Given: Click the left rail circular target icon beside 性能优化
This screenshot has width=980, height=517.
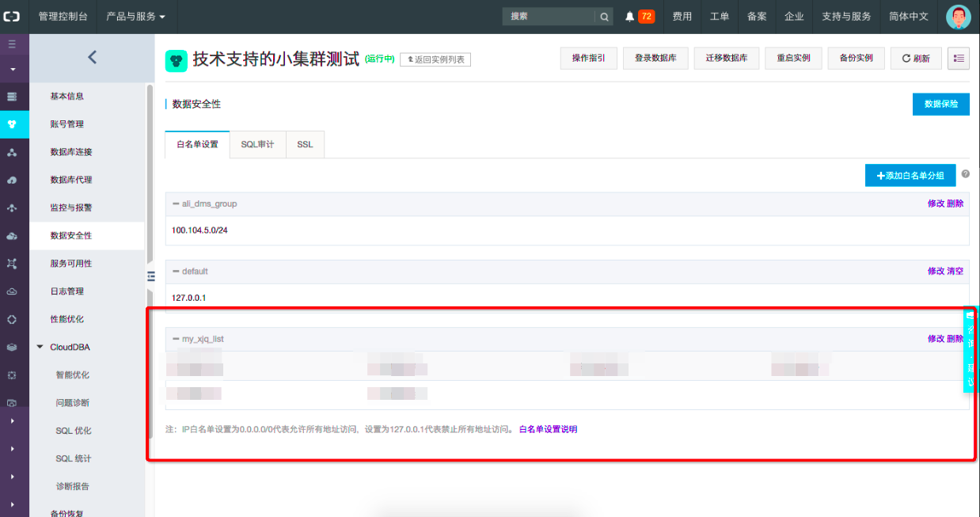Looking at the screenshot, I should pyautogui.click(x=12, y=319).
